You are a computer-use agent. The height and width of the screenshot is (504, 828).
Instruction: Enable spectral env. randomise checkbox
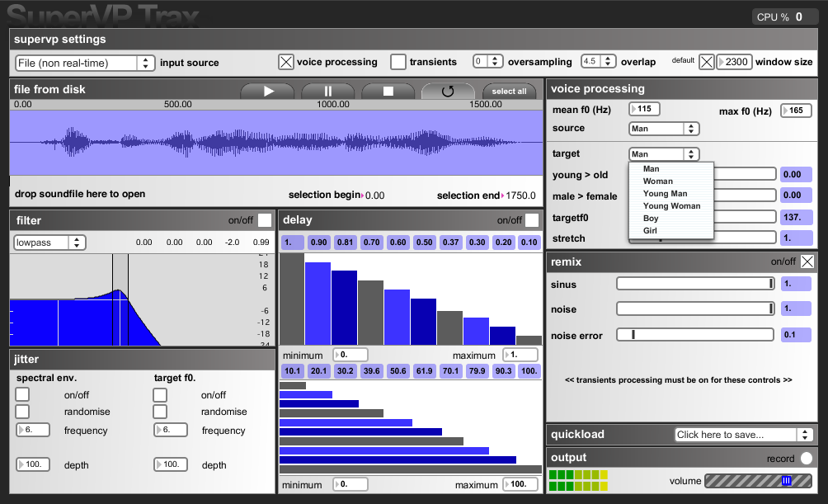coord(22,412)
